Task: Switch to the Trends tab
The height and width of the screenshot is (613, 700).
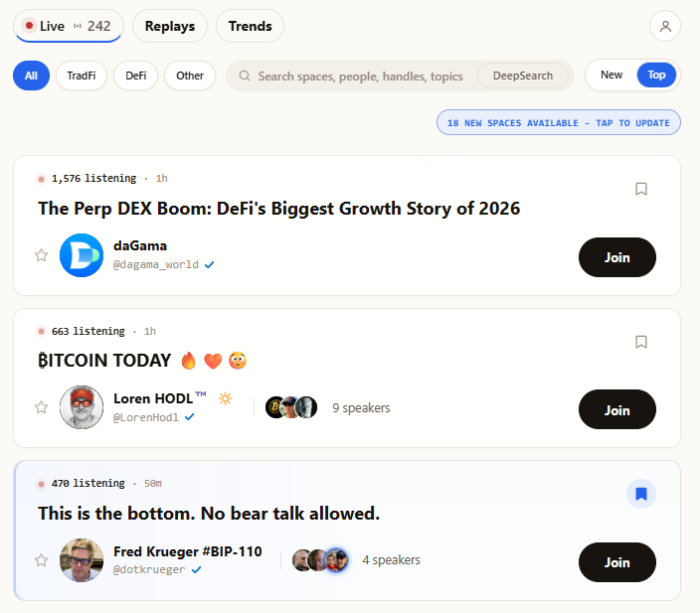Action: pyautogui.click(x=250, y=26)
